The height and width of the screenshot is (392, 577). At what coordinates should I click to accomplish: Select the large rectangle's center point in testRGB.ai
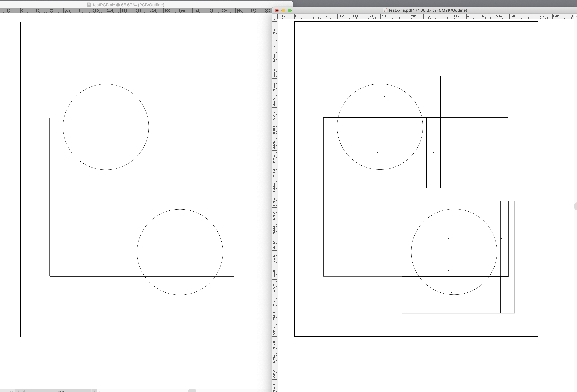142,197
